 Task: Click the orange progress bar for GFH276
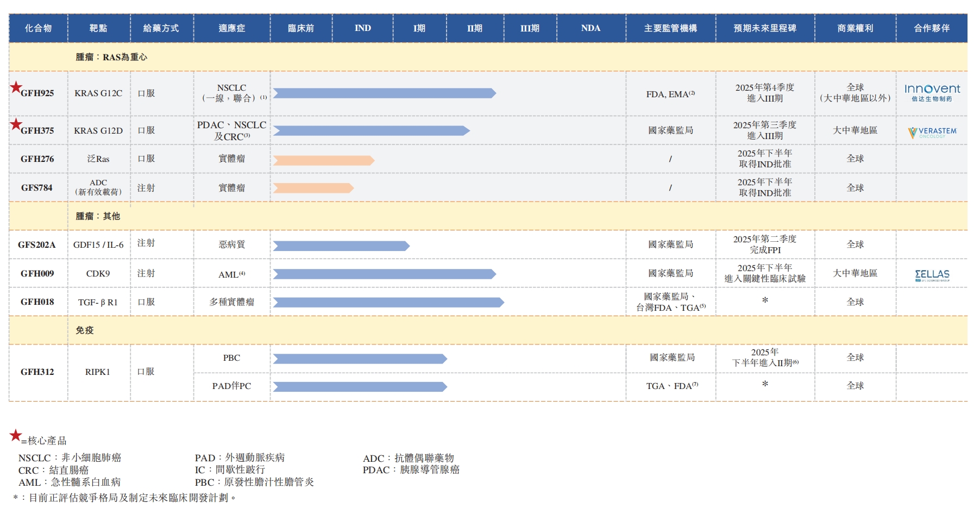pyautogui.click(x=323, y=160)
